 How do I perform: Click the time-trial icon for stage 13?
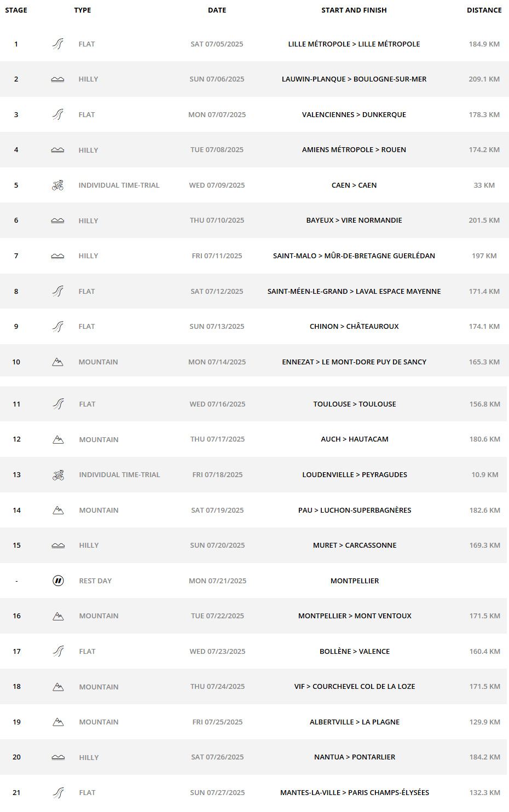(x=58, y=475)
